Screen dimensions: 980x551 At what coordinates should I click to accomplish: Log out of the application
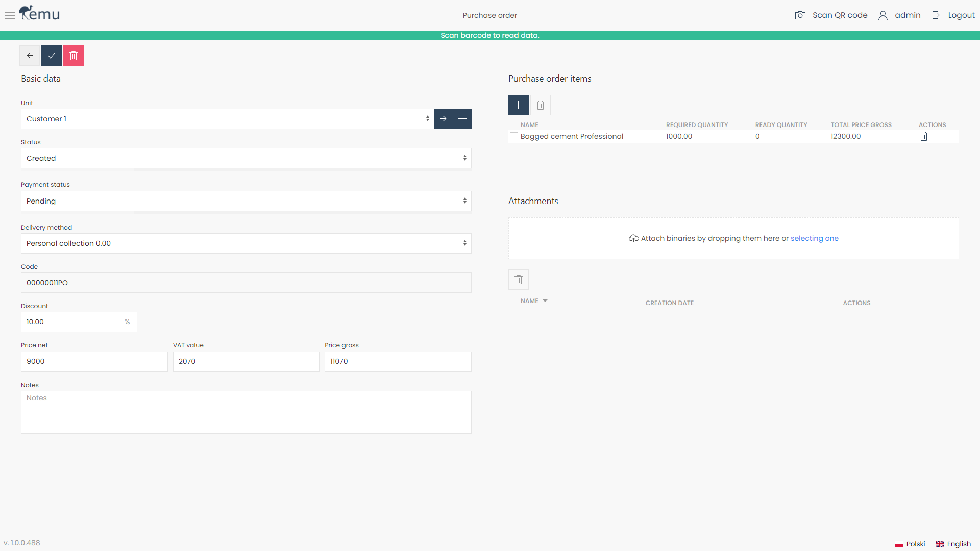[962, 15]
